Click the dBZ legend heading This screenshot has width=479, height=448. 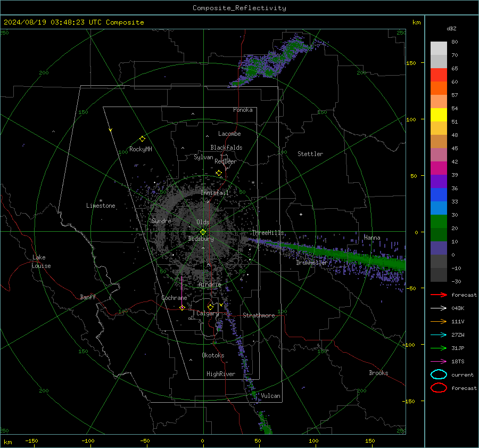pyautogui.click(x=451, y=28)
